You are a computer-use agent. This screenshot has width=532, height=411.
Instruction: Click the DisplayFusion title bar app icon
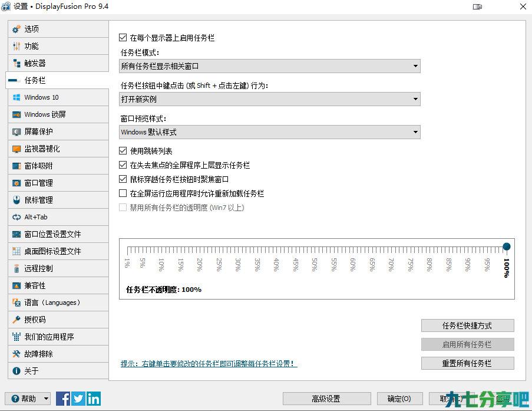(x=6, y=6)
